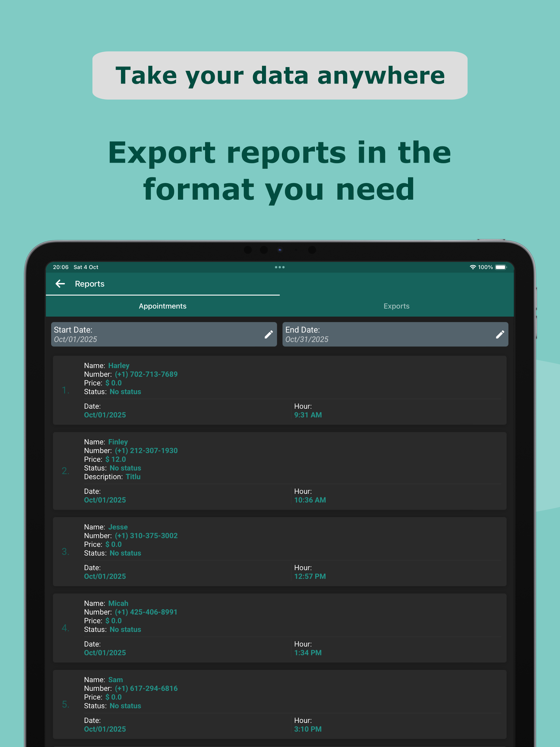This screenshot has height=747, width=560.
Task: Tap Finley's Titlu description
Action: (133, 477)
